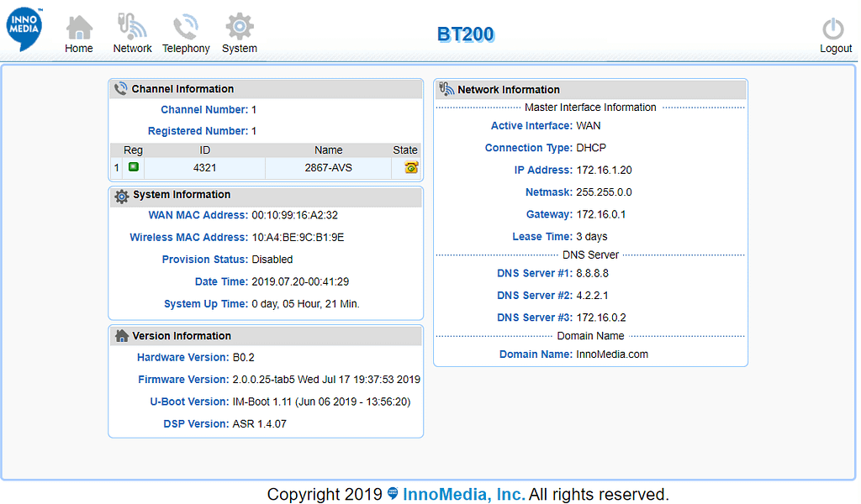Click the yellow phone state icon
This screenshot has width=861, height=504.
[x=411, y=167]
